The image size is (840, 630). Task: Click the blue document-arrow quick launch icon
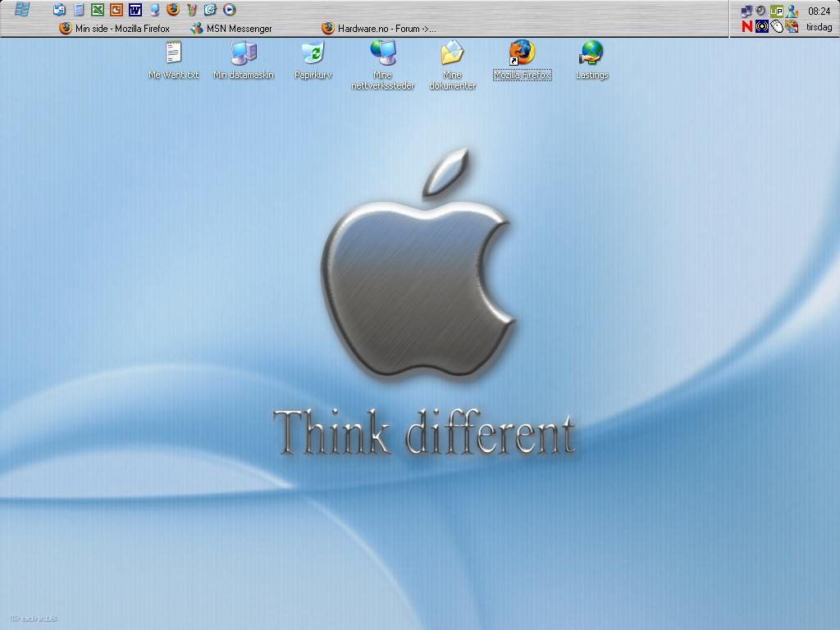[210, 10]
